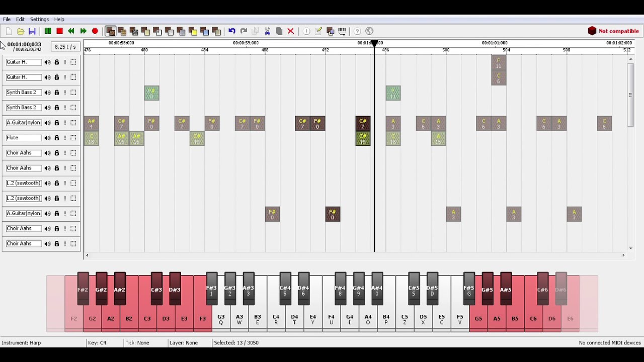Viewport: 644px width, 362px height.
Task: Select the Snare Drum instrument block icon
Action: pyautogui.click(x=146, y=31)
